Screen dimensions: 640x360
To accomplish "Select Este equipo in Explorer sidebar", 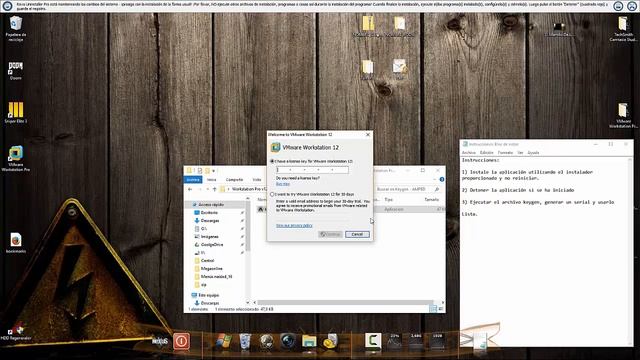I will [209, 295].
